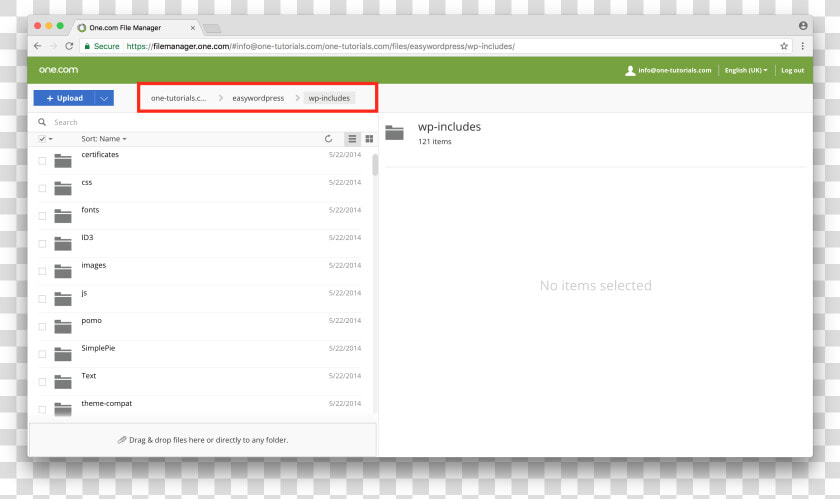Open the Sort: Name dropdown
Image resolution: width=840 pixels, height=499 pixels.
104,139
